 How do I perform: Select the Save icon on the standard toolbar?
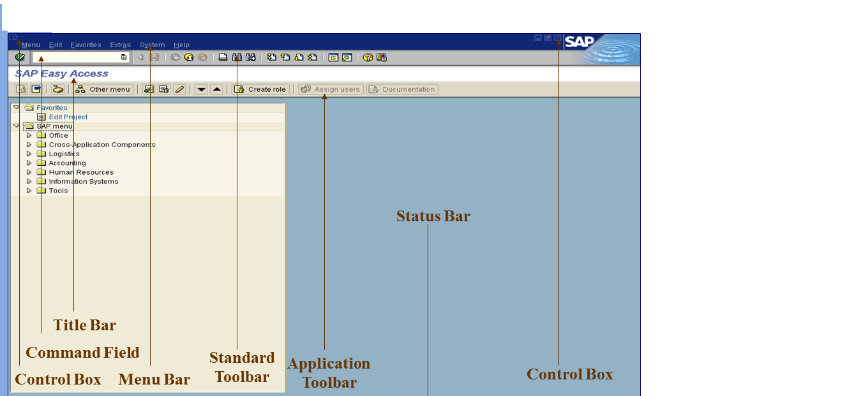155,57
